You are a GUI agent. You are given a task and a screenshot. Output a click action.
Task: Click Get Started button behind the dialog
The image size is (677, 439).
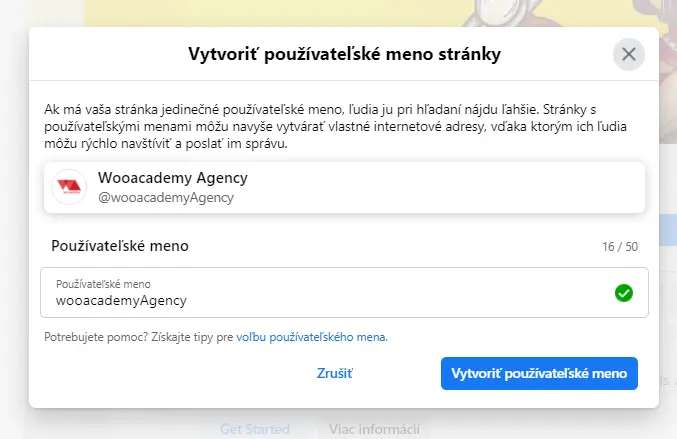(x=255, y=429)
